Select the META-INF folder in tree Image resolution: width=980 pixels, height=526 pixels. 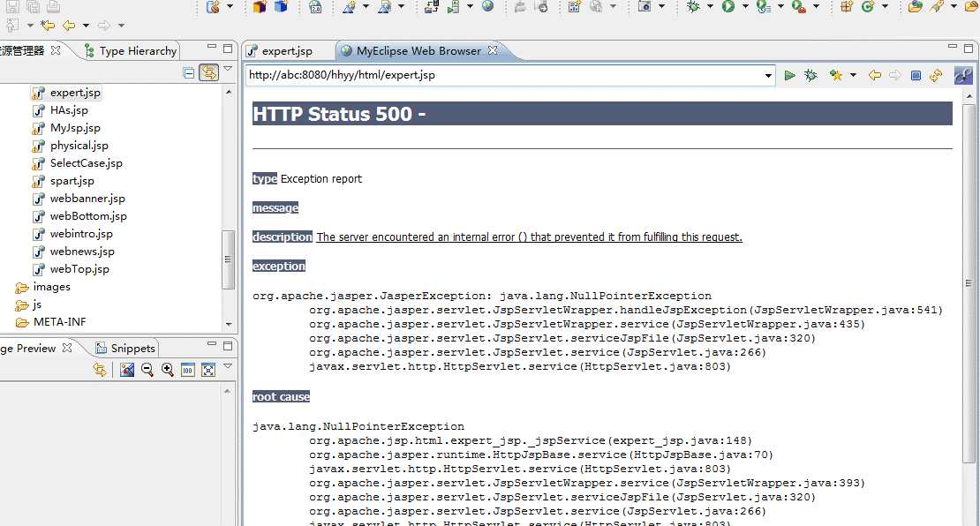click(x=51, y=322)
